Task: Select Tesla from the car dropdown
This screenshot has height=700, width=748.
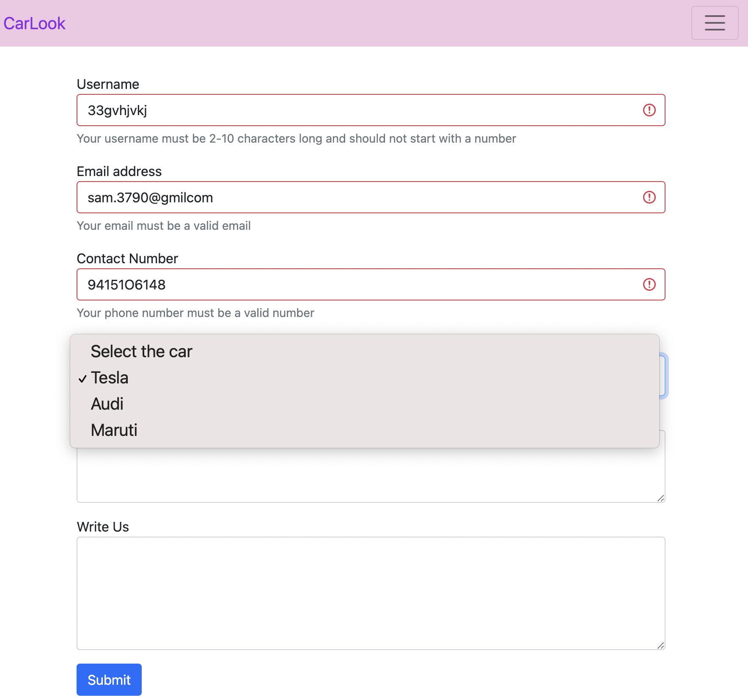Action: [110, 378]
